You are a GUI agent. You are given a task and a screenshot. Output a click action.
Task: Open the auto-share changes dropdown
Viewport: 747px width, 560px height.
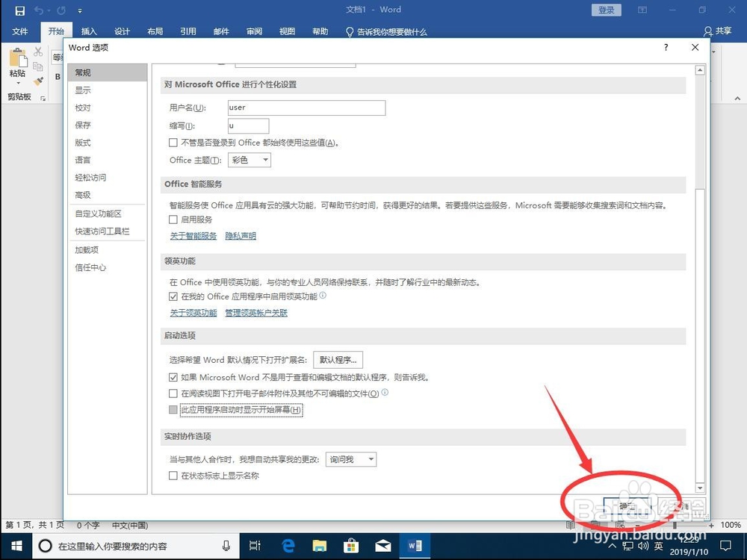pos(351,459)
